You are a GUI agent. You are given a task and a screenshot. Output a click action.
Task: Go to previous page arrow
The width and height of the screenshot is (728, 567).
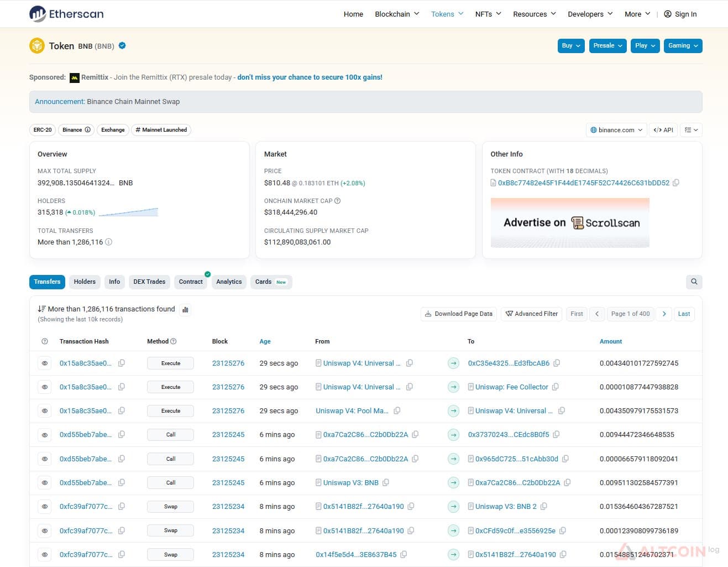[x=597, y=314]
